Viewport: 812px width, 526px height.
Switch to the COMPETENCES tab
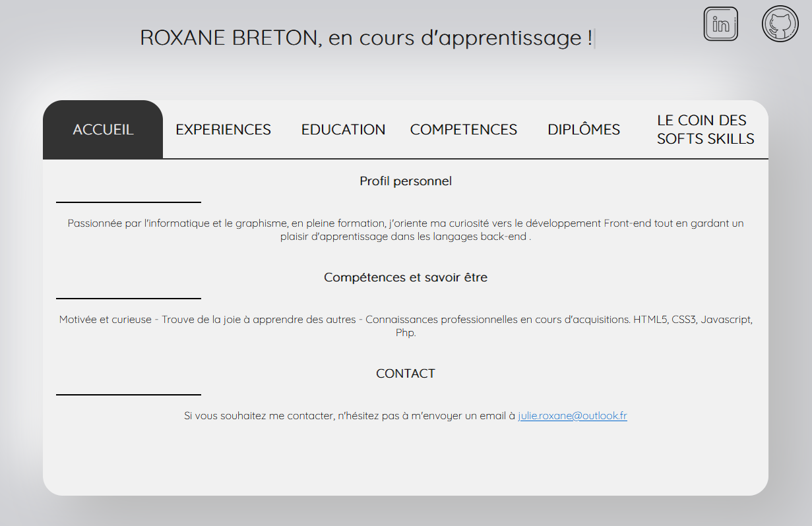(x=463, y=129)
